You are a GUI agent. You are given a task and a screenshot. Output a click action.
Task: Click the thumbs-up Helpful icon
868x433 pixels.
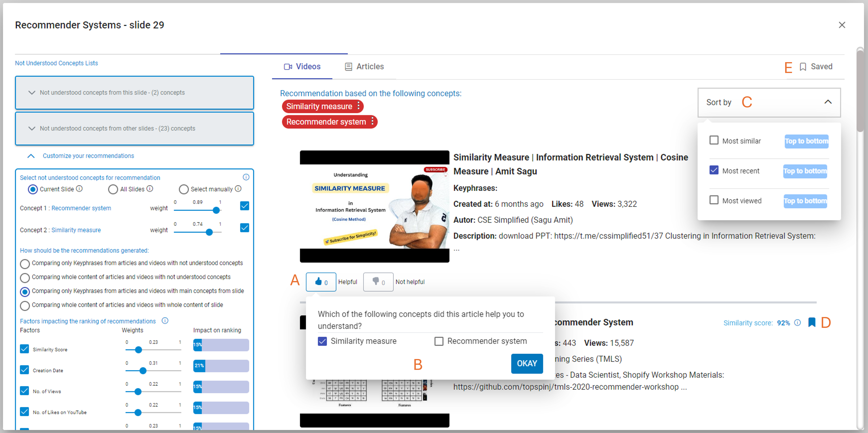coord(318,281)
